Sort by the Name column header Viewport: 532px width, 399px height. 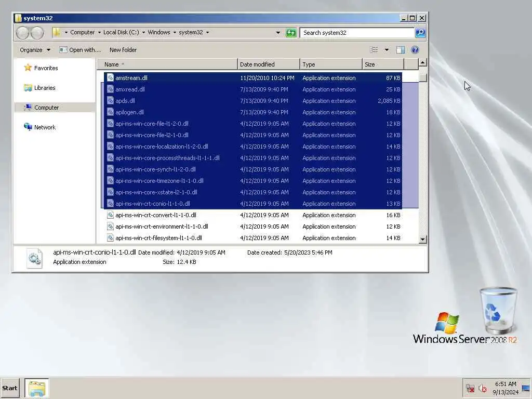click(167, 64)
